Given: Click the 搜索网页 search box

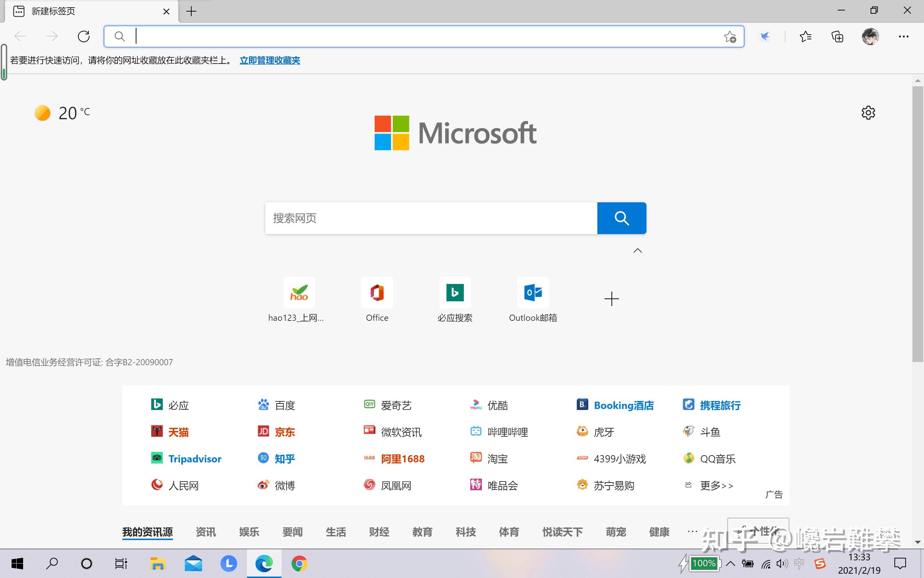Looking at the screenshot, I should point(431,218).
